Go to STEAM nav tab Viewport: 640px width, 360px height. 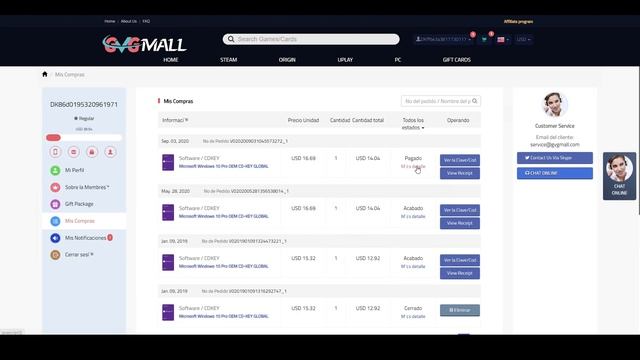pyautogui.click(x=229, y=60)
